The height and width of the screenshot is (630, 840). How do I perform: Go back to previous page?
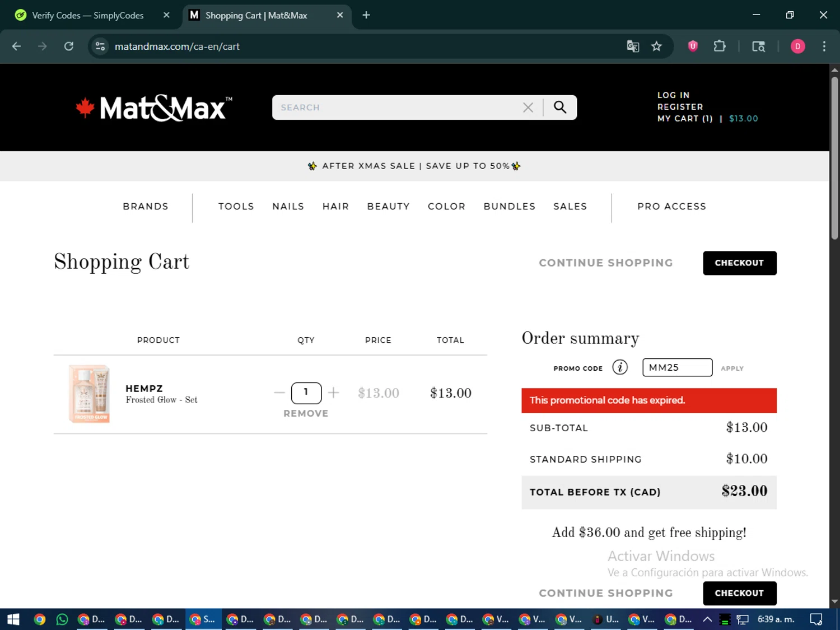point(16,46)
